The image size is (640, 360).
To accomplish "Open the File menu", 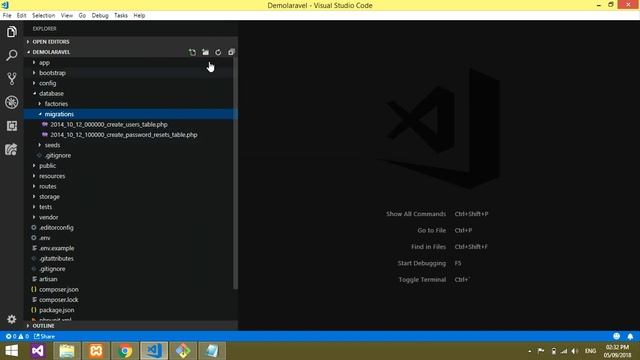I will pos(7,16).
